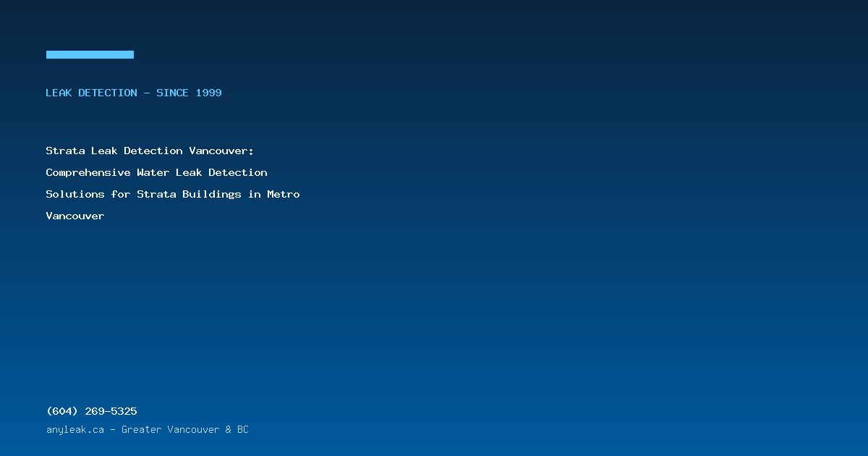Image resolution: width=868 pixels, height=456 pixels.
Task: Click the phone number (604) 269-5325
Action: 91,411
